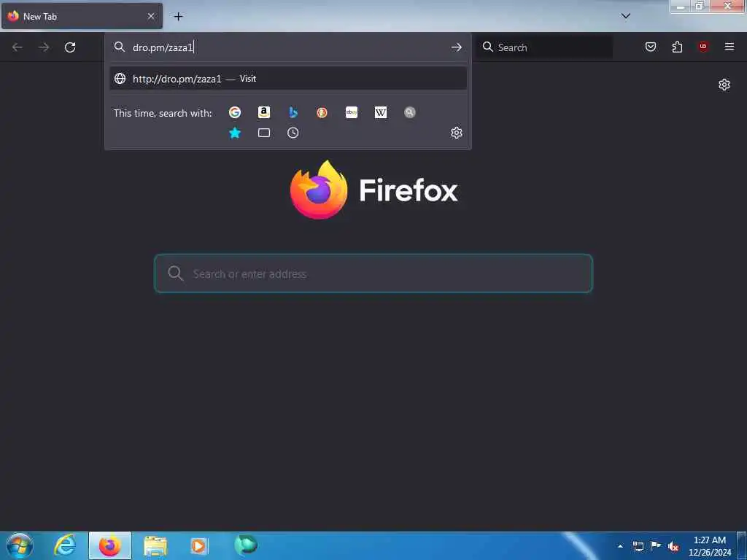Click the muted volume tray icon
Image resolution: width=747 pixels, height=560 pixels.
coord(673,546)
